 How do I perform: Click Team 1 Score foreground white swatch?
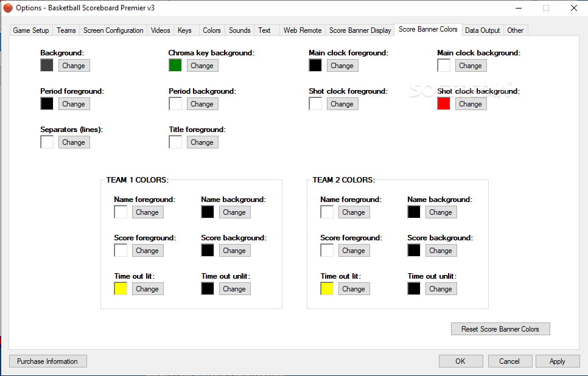point(121,251)
